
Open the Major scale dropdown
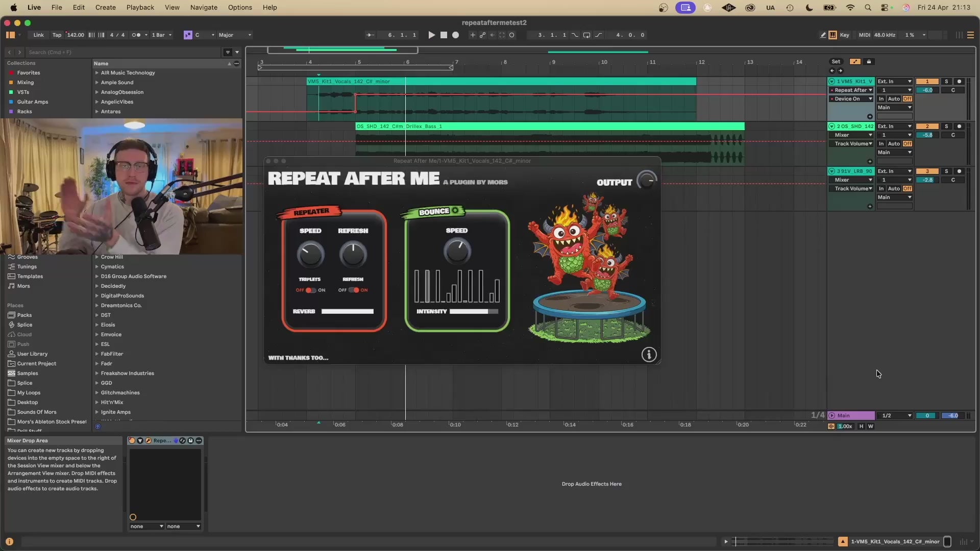pos(235,35)
